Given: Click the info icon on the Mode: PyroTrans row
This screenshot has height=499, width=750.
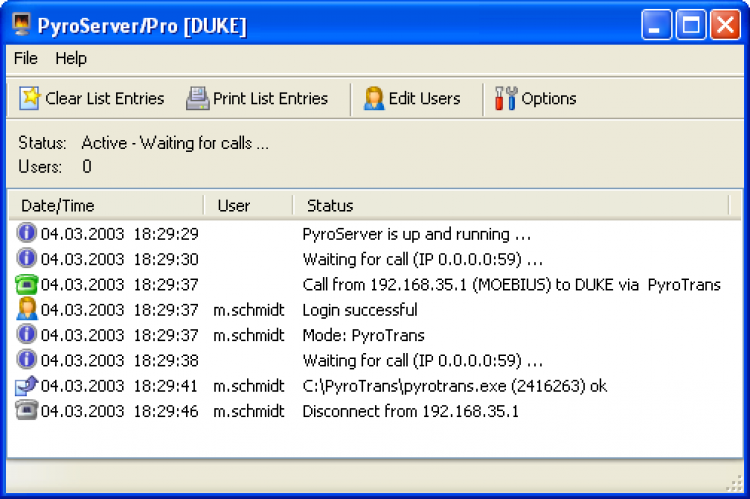Looking at the screenshot, I should click(27, 335).
